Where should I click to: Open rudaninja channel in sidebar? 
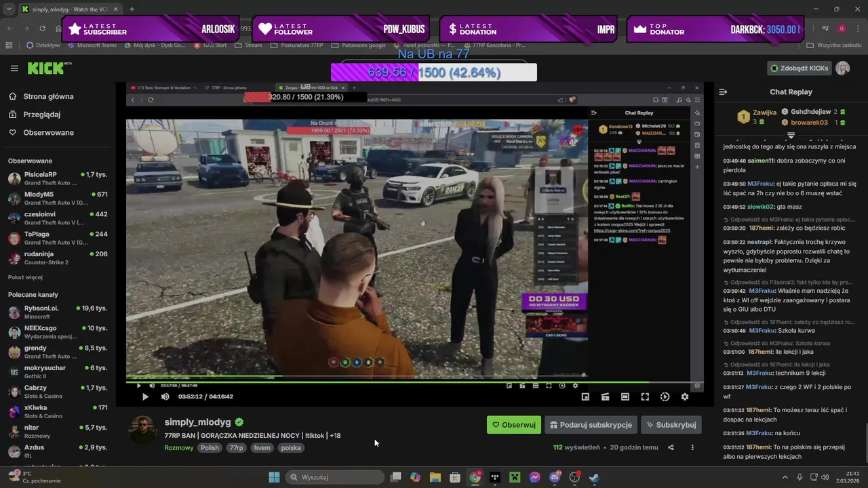tap(58, 258)
